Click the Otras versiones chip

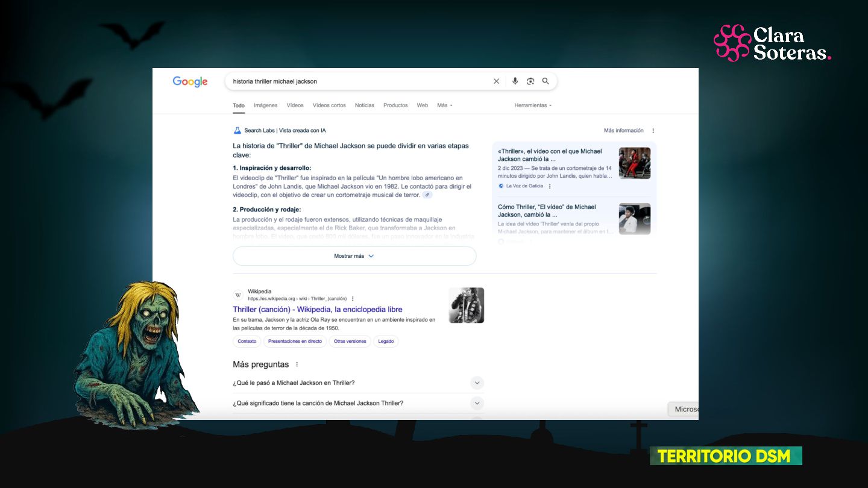(350, 342)
